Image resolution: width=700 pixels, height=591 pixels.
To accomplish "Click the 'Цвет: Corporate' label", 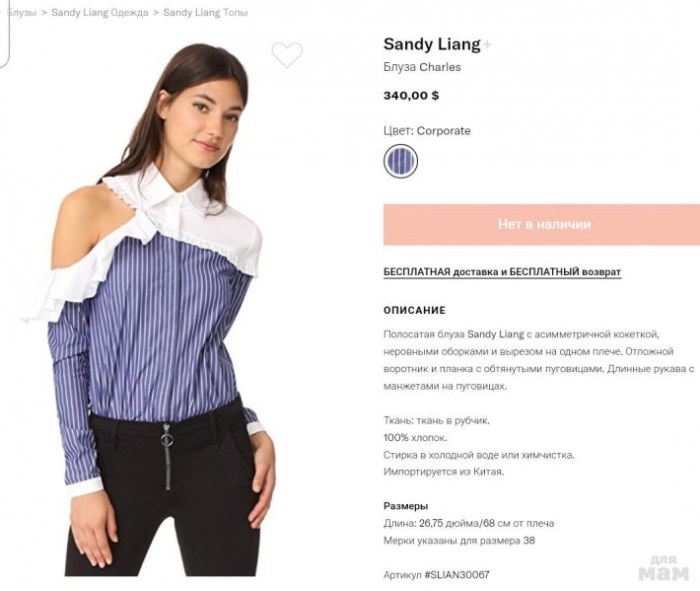I will (427, 131).
